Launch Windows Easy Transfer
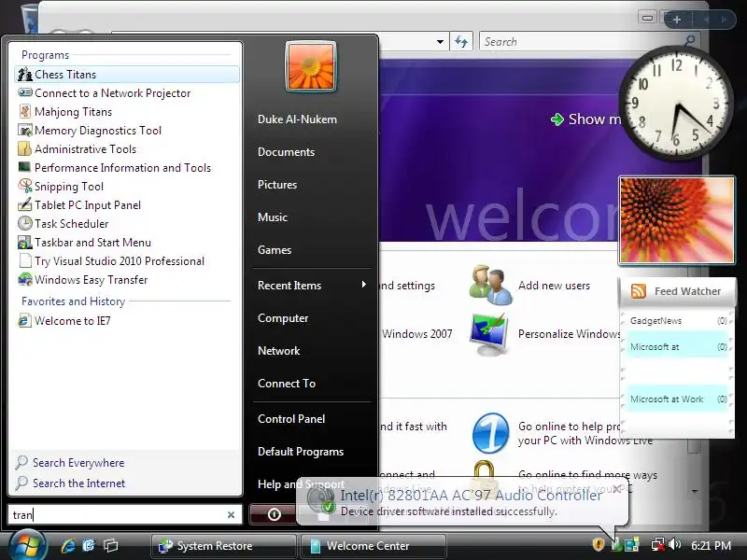The image size is (747, 560). point(127,279)
